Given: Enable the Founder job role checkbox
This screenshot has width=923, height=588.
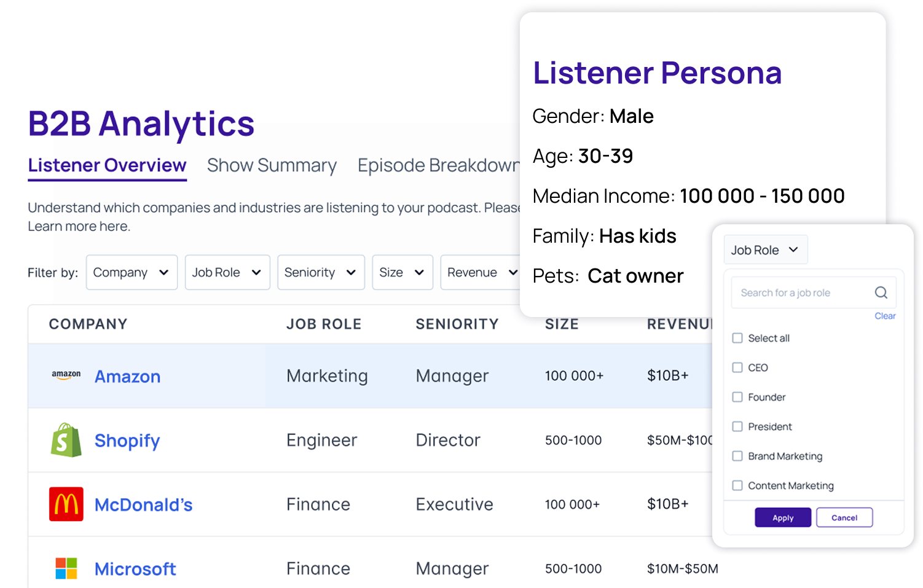Looking at the screenshot, I should [737, 397].
